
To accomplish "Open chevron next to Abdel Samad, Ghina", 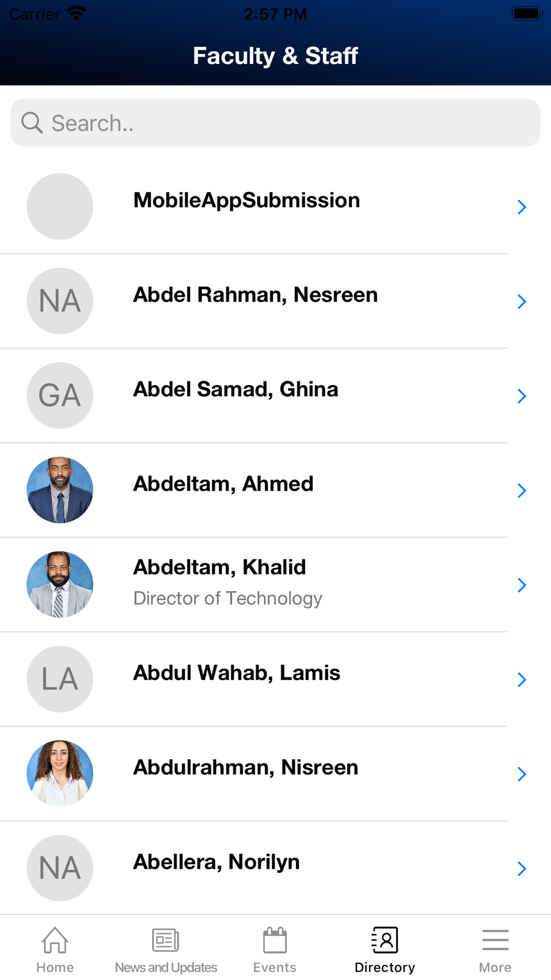I will (x=522, y=396).
